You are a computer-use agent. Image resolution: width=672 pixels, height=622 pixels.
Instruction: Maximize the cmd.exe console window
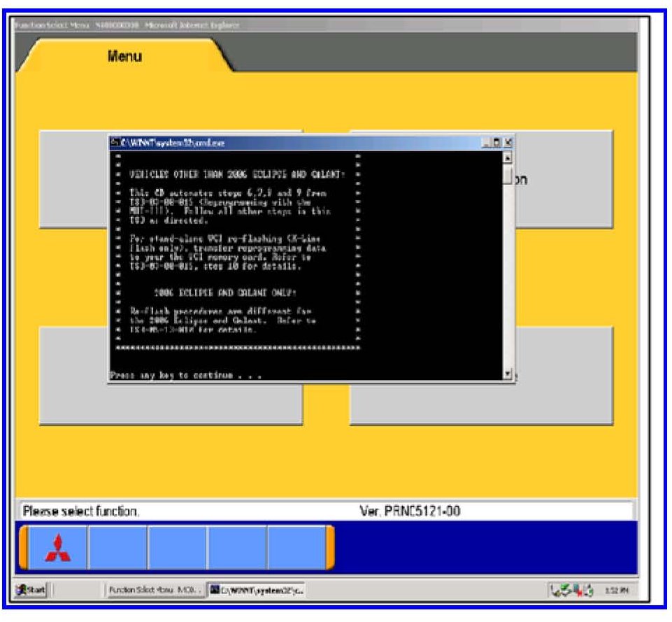[x=496, y=142]
